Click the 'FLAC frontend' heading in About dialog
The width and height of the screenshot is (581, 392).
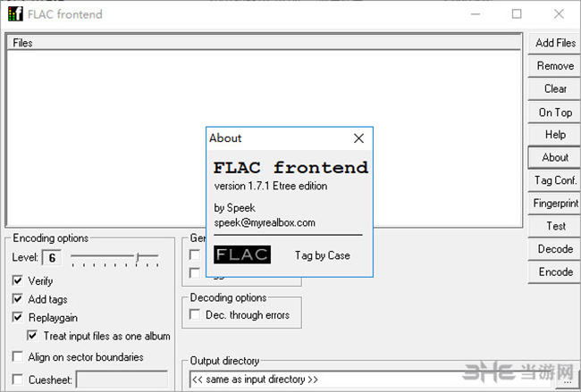click(x=290, y=168)
